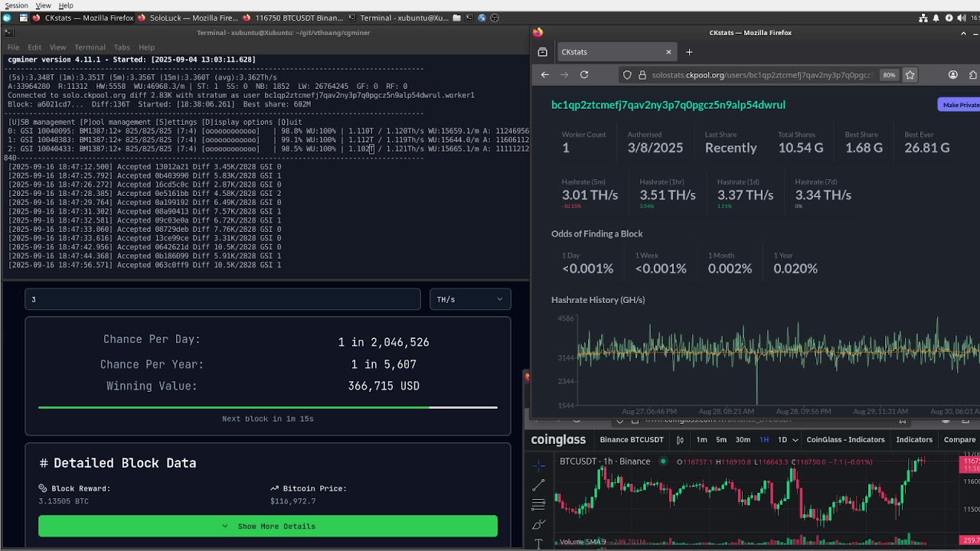Switch to 116750 BTCUSDT Binance taskbar entry
Viewport: 980px width, 551px height.
(x=292, y=18)
